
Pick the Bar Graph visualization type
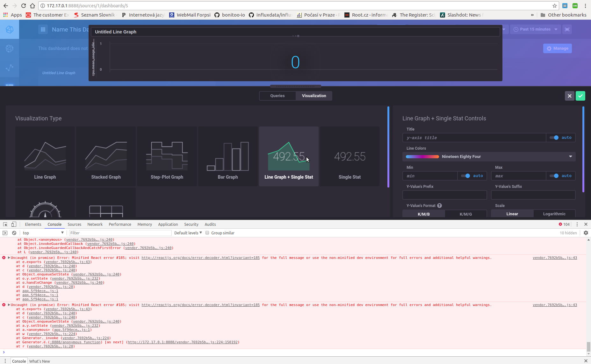[x=228, y=156]
